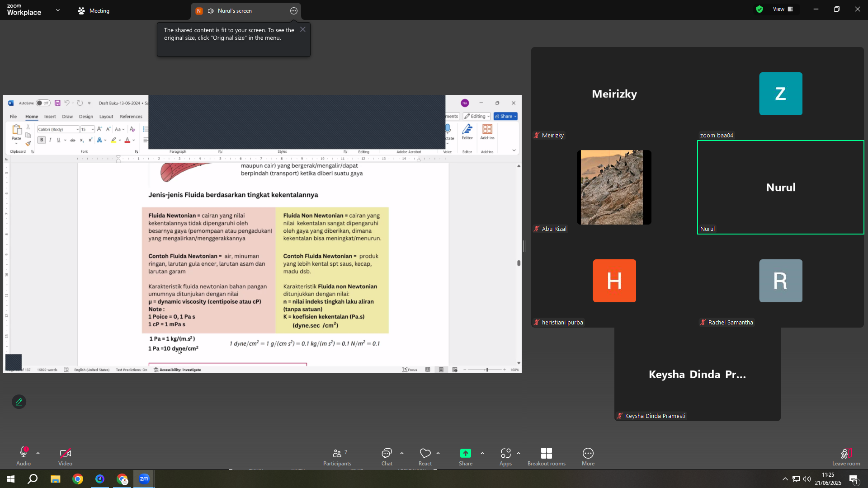Open the More options in Zoom toolbar
Image resolution: width=868 pixels, height=488 pixels.
588,457
